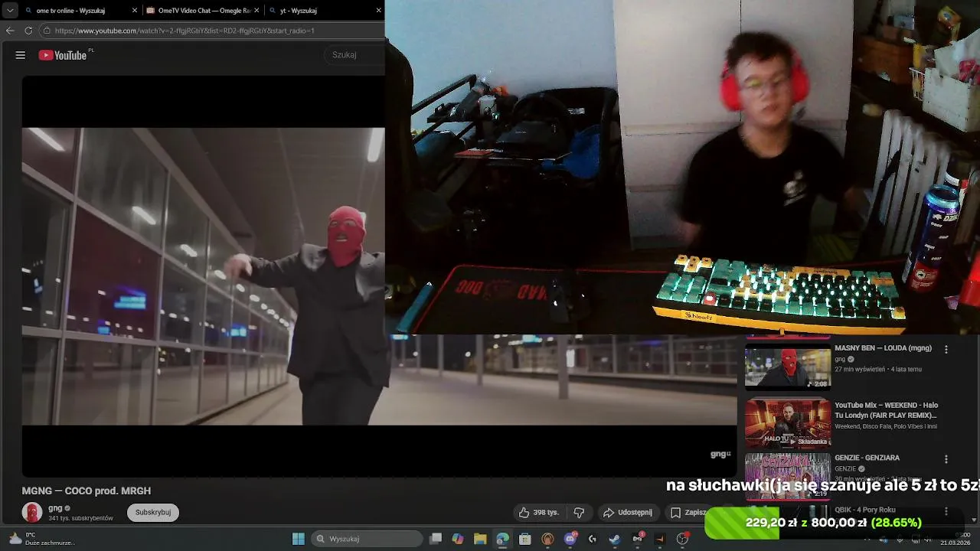Click the '341 tys. subskrybentów' text

(80, 518)
